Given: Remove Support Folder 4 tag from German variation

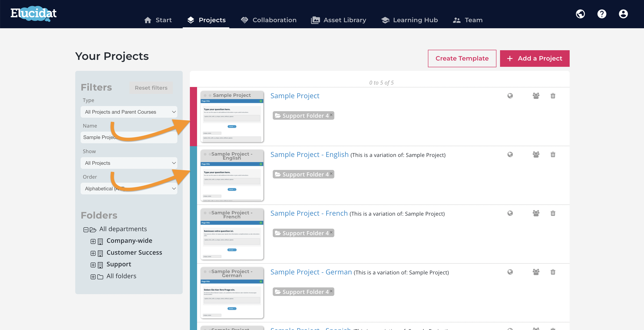Looking at the screenshot, I should tap(331, 291).
